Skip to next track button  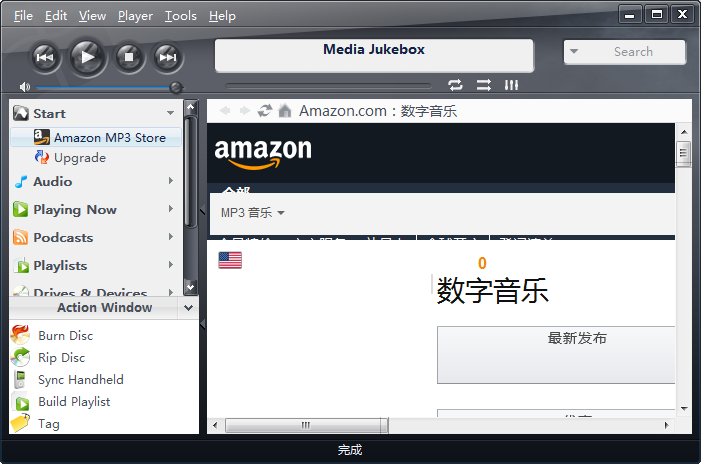[x=168, y=57]
